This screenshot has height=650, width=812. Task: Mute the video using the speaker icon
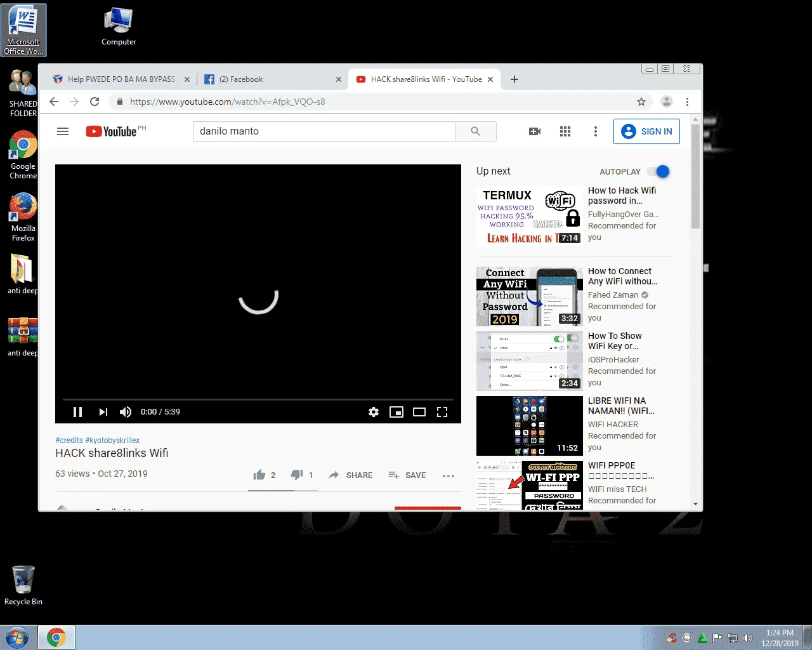[x=126, y=412]
